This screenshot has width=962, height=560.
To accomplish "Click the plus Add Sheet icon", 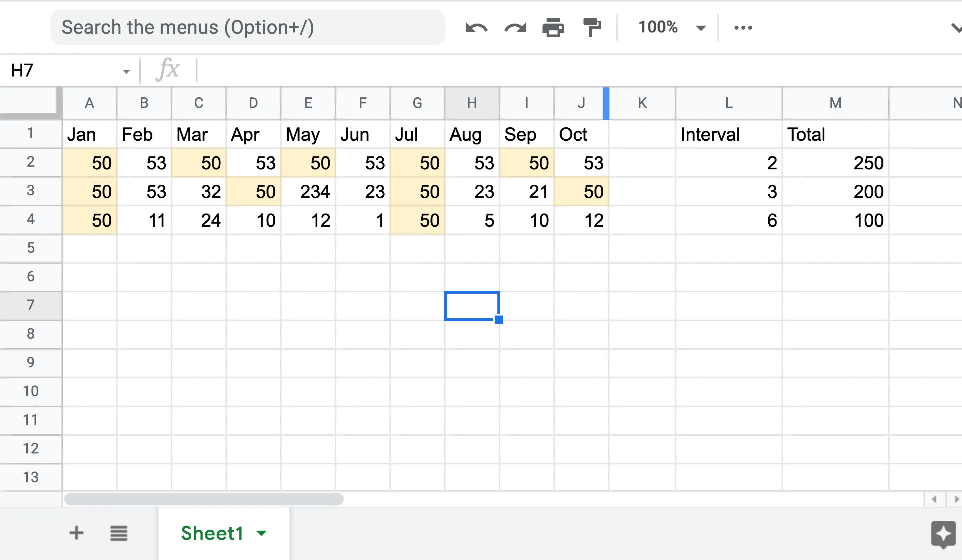I will tap(76, 533).
